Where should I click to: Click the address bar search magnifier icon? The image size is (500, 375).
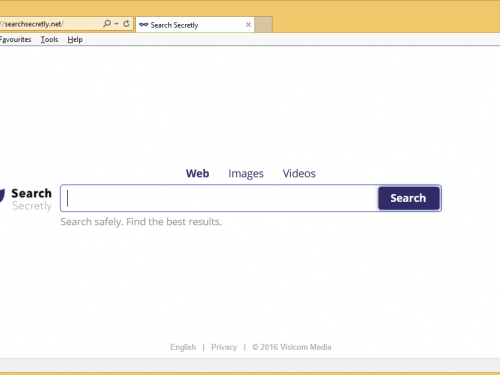[107, 24]
